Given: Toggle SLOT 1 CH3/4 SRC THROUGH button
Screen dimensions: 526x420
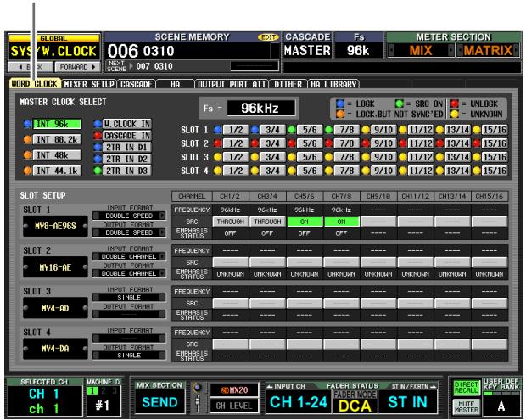Looking at the screenshot, I should pos(267,221).
